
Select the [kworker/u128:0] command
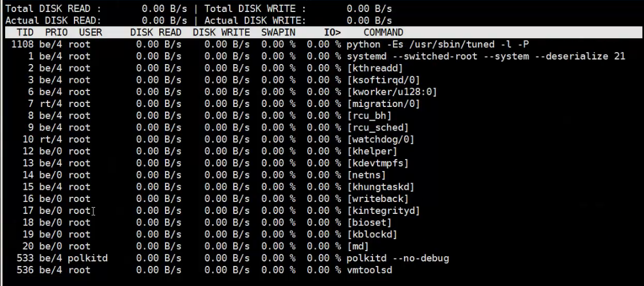[392, 92]
